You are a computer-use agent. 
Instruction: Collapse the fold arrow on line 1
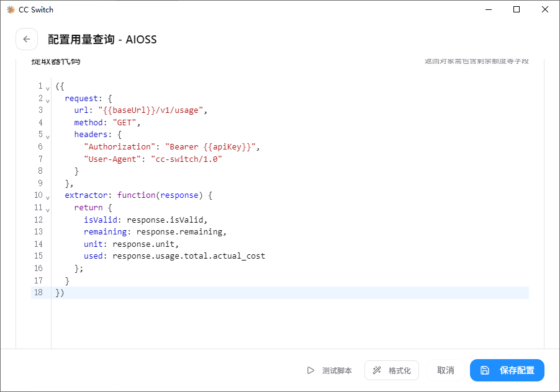[x=48, y=88]
